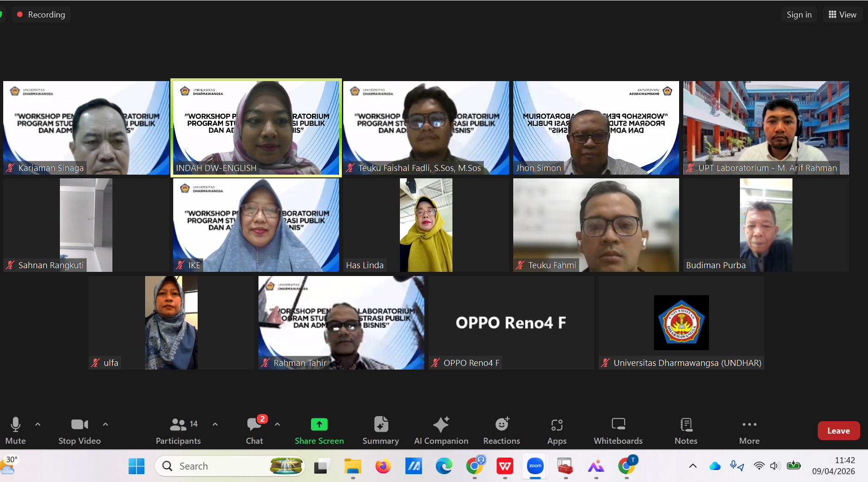The image size is (868, 482).
Task: Click the red Leave button
Action: pyautogui.click(x=838, y=431)
